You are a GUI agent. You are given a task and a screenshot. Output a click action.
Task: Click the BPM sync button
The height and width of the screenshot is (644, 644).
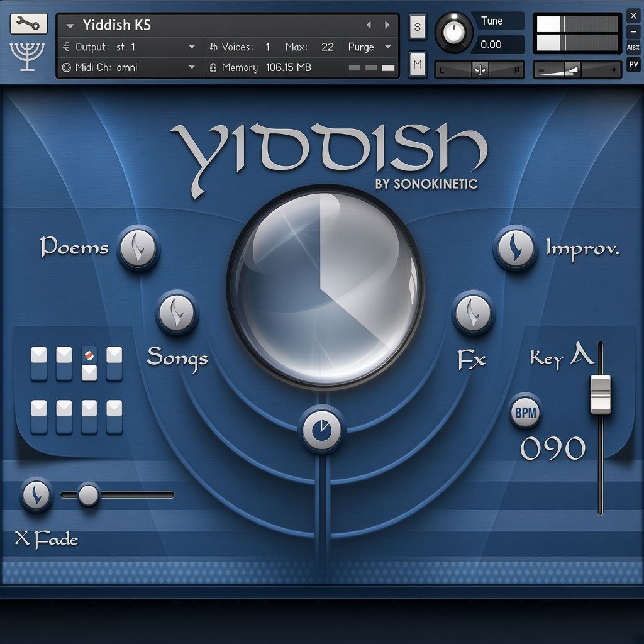tap(525, 412)
